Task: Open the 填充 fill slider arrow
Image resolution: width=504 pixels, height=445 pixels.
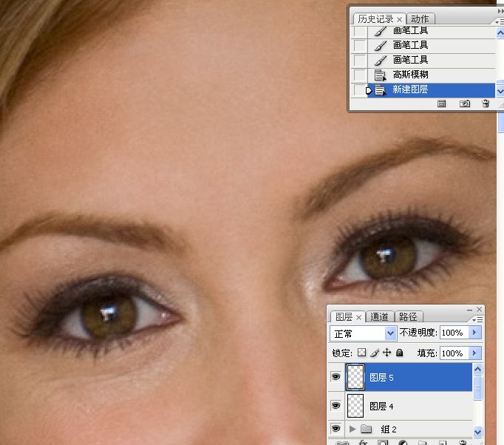Action: 474,353
